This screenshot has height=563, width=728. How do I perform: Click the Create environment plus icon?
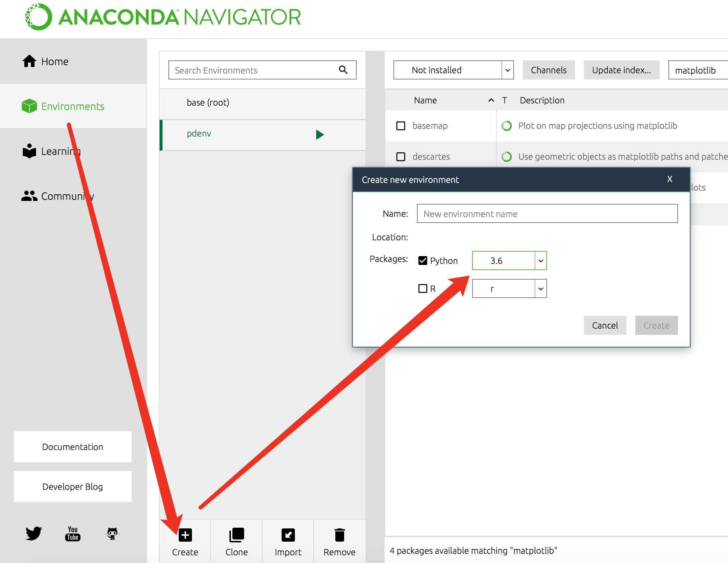click(x=185, y=535)
